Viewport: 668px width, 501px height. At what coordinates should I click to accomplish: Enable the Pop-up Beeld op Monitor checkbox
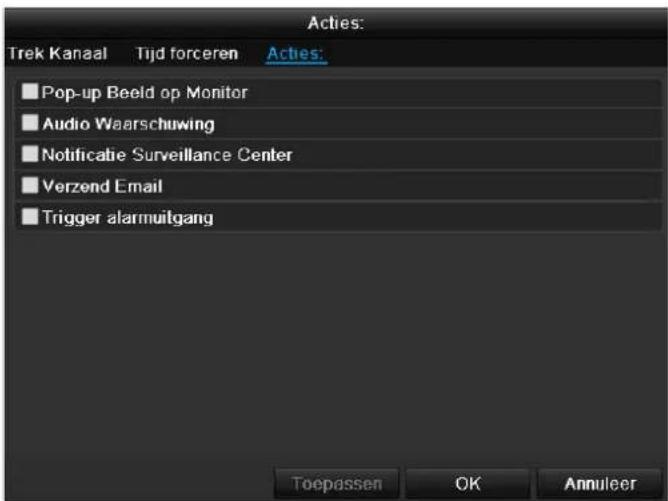(x=30, y=92)
